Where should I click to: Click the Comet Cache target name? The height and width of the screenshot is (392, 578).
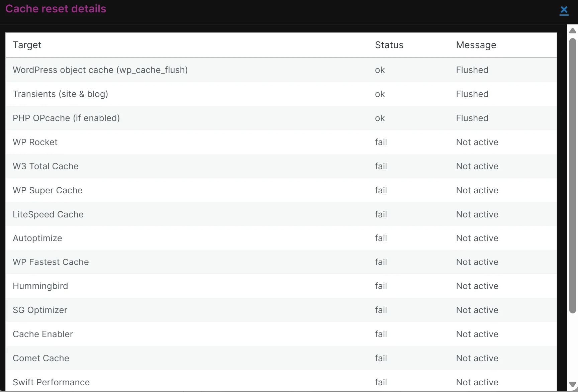click(x=41, y=358)
